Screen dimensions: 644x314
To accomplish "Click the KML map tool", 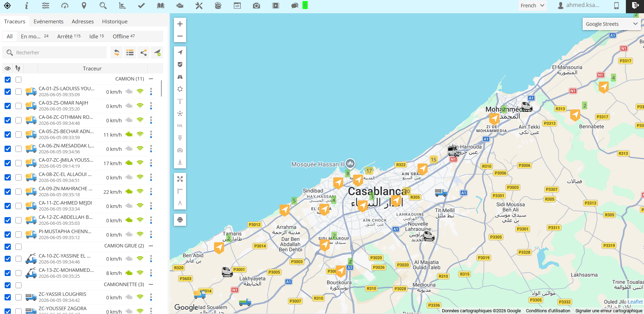I will coord(180,125).
